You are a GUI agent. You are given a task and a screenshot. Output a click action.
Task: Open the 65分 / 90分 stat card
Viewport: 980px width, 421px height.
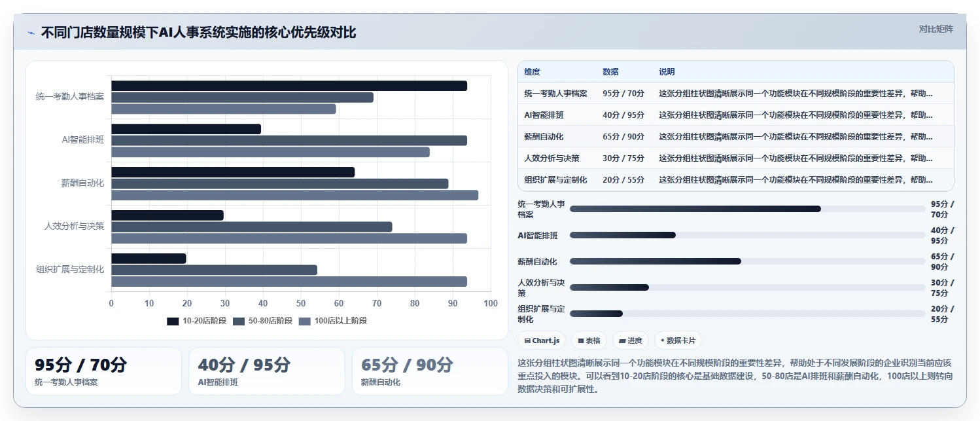(430, 371)
